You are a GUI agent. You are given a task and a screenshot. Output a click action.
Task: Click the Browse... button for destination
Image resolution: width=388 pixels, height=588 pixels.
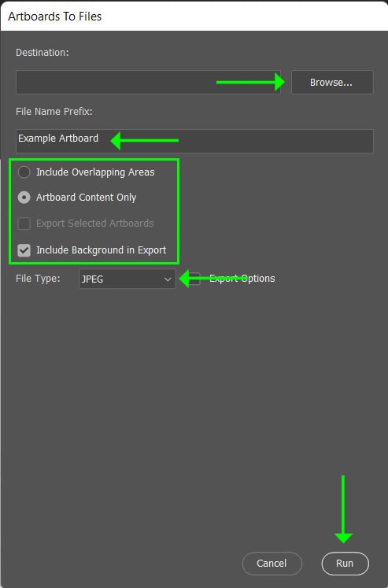tap(332, 82)
